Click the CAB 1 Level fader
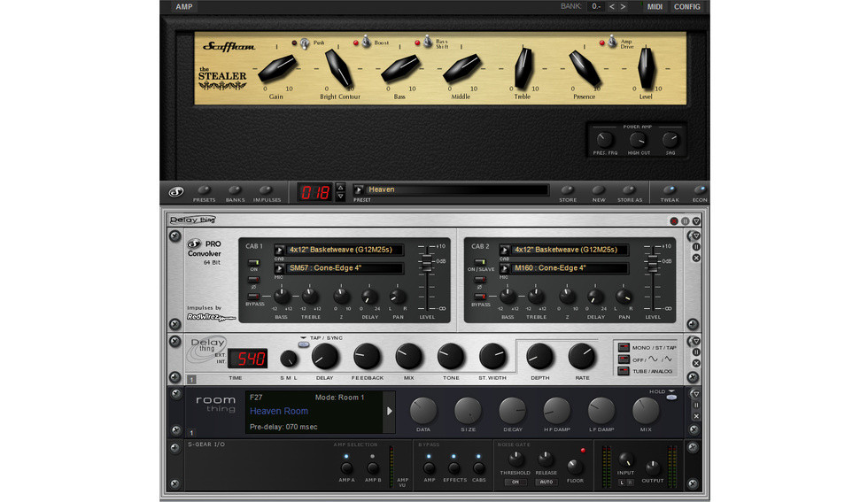The image size is (868, 502). [x=426, y=264]
